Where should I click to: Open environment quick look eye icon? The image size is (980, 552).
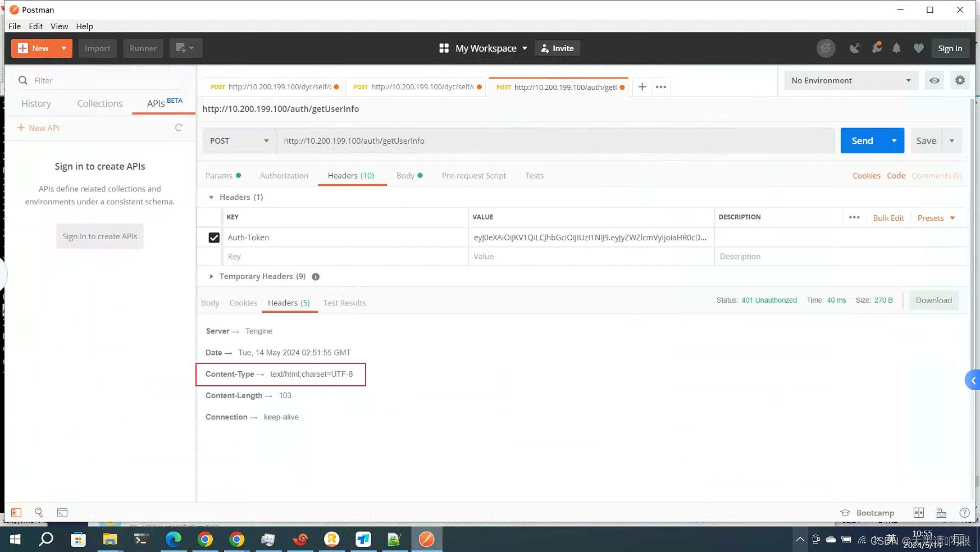click(934, 80)
